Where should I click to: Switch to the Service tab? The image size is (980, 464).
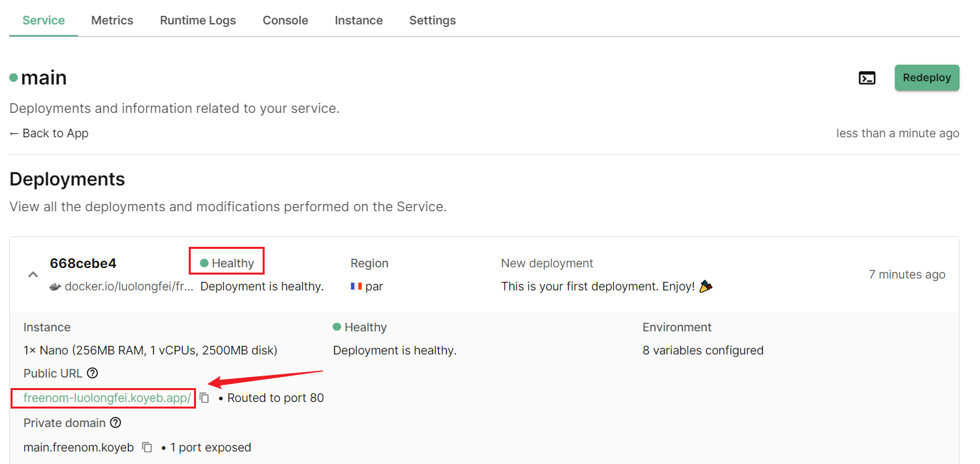44,20
